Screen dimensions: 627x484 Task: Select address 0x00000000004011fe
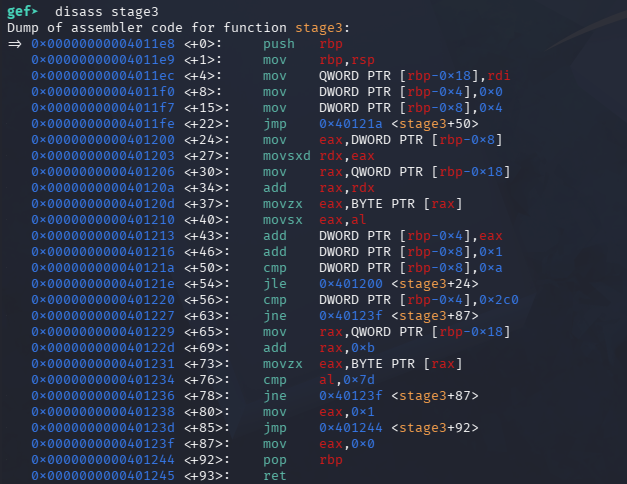click(x=103, y=124)
